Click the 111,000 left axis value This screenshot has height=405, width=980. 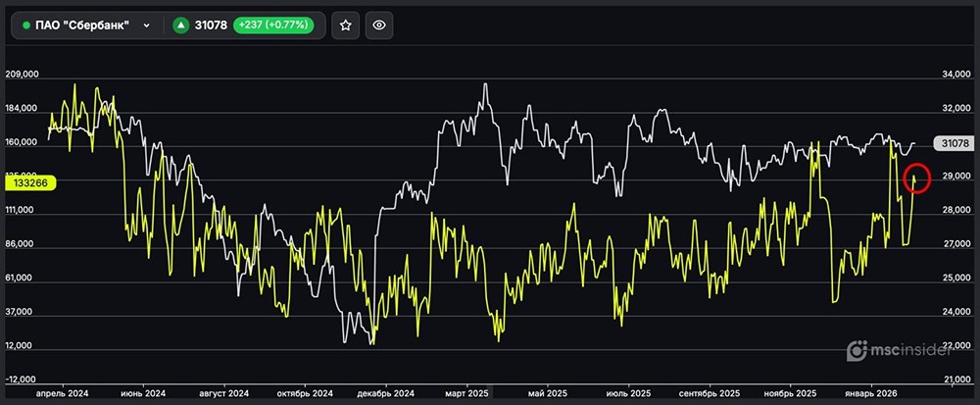pyautogui.click(x=22, y=210)
